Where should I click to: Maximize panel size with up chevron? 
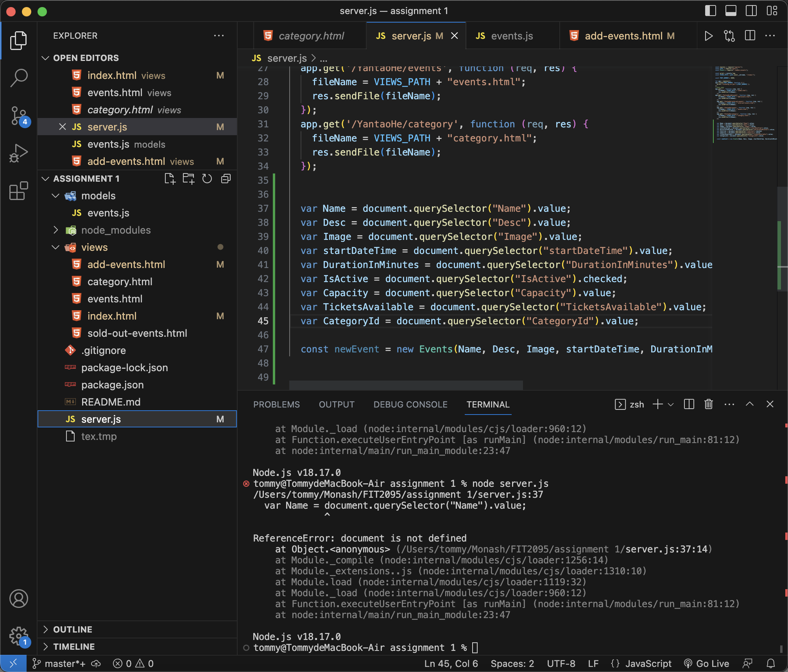pyautogui.click(x=750, y=404)
